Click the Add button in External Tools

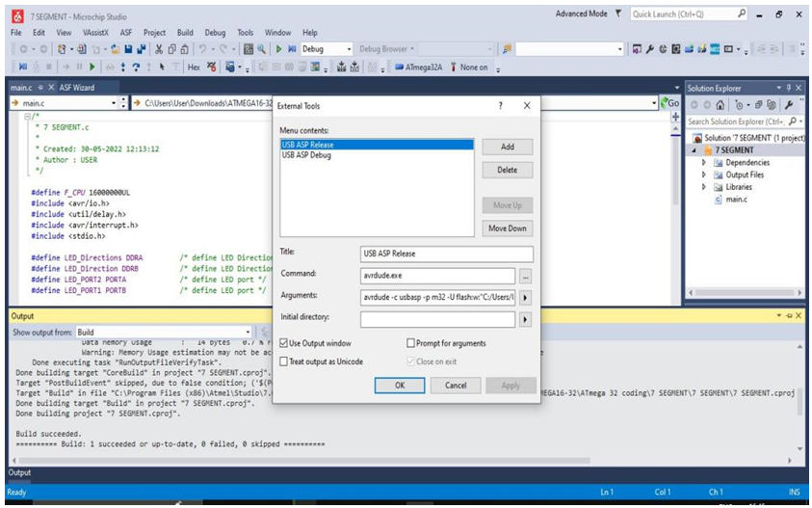(507, 147)
